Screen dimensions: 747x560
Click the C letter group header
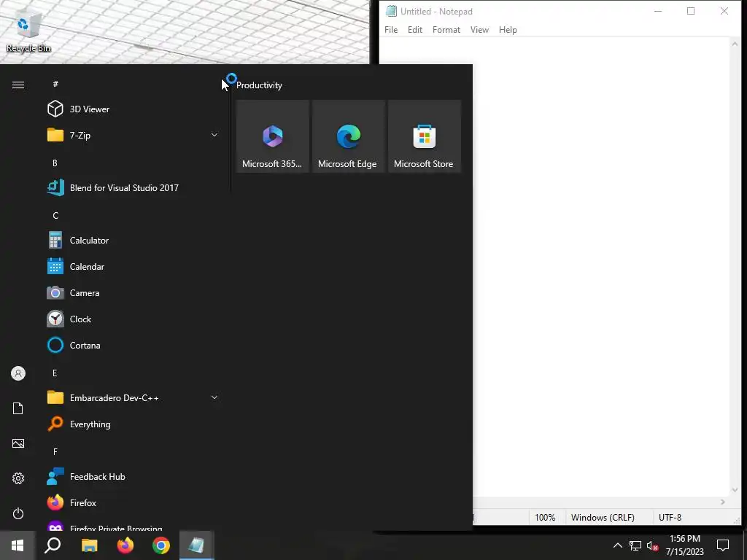[55, 216]
